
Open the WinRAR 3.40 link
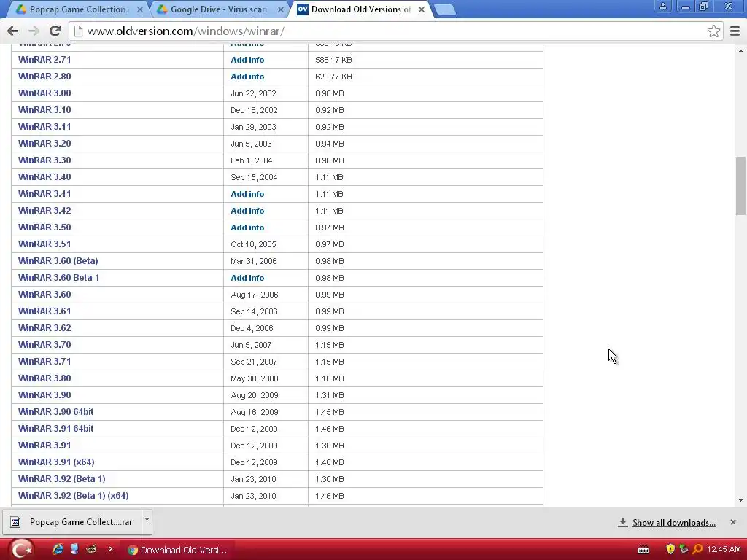[x=44, y=176]
